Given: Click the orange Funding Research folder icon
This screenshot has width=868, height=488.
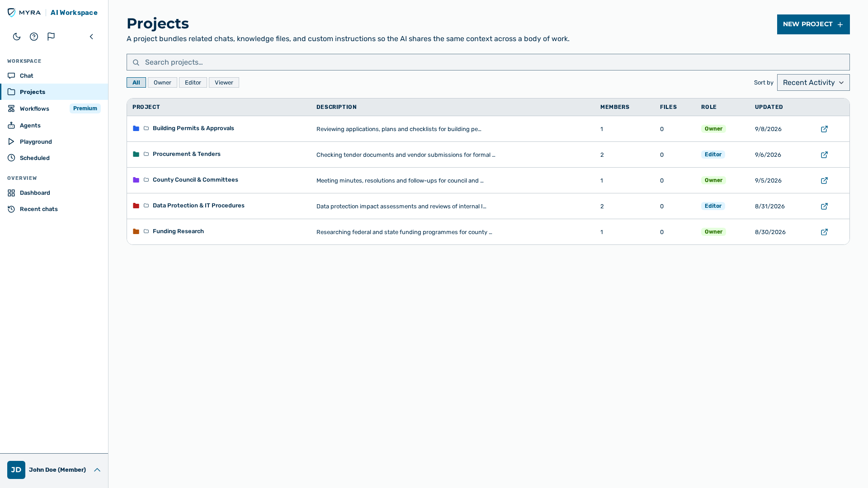Looking at the screenshot, I should click(x=136, y=231).
